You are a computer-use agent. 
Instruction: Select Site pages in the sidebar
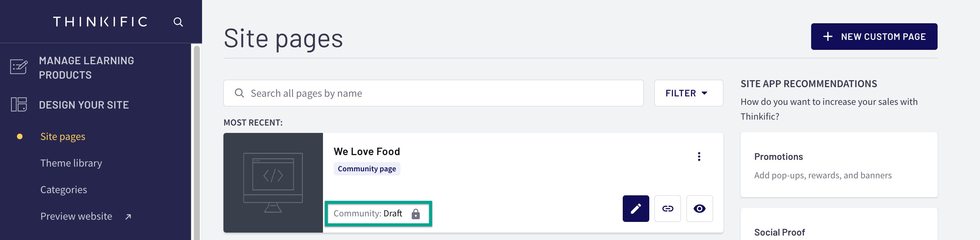point(63,137)
